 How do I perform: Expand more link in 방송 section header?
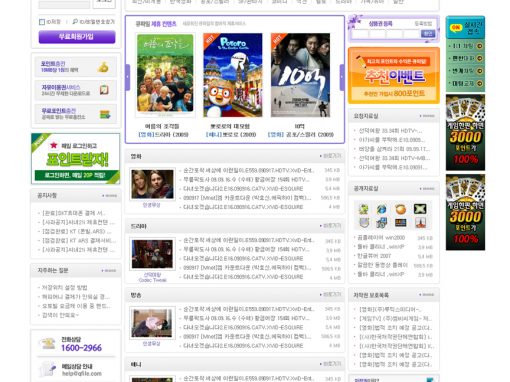pyautogui.click(x=330, y=295)
